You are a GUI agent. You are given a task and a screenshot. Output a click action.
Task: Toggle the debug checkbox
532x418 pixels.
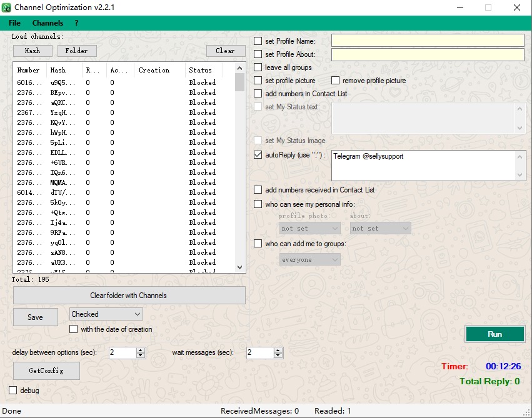point(13,391)
